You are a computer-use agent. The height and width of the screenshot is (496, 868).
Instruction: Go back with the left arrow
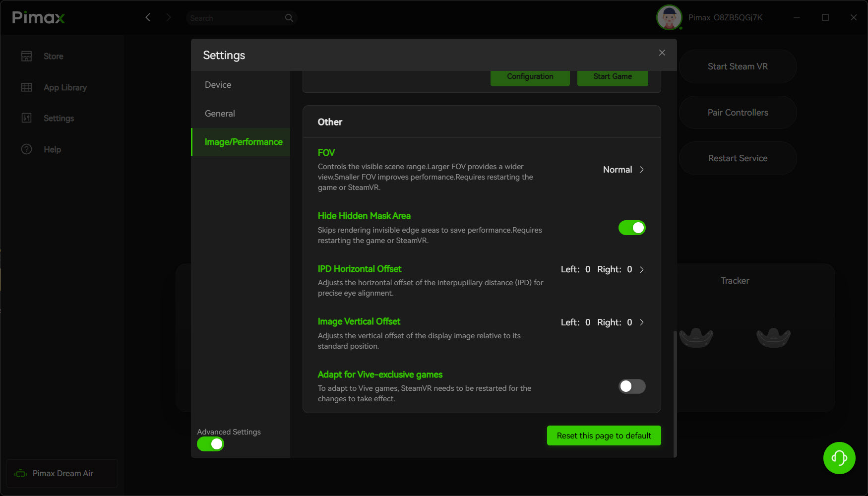[x=148, y=17]
